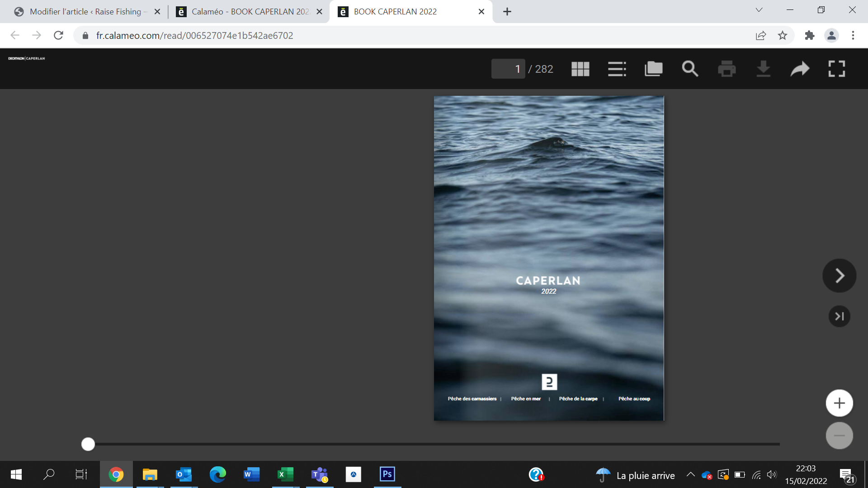
Task: Zoom out with the minus button
Action: (840, 436)
